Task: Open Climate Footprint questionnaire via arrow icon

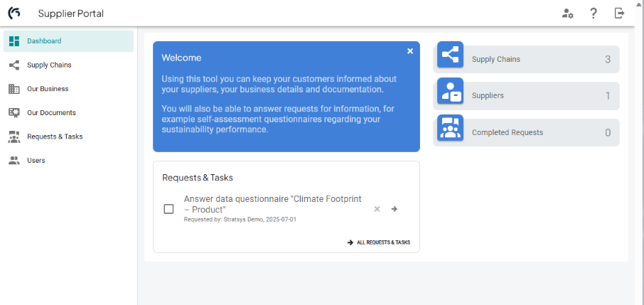Action: tap(395, 209)
